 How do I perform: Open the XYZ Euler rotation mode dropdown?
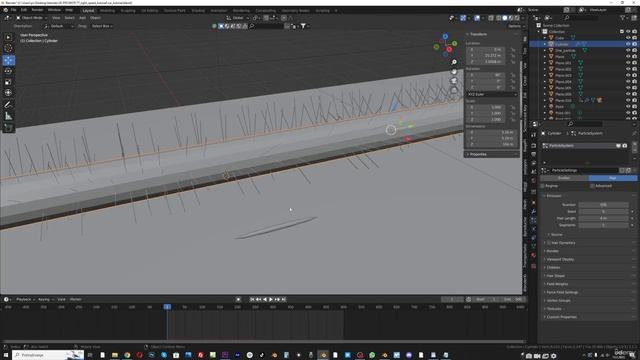(x=491, y=94)
